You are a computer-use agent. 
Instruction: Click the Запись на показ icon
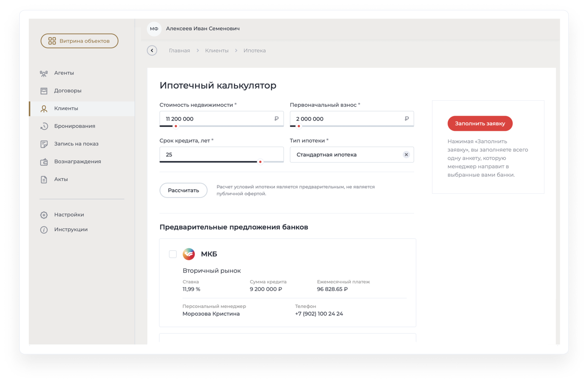44,144
